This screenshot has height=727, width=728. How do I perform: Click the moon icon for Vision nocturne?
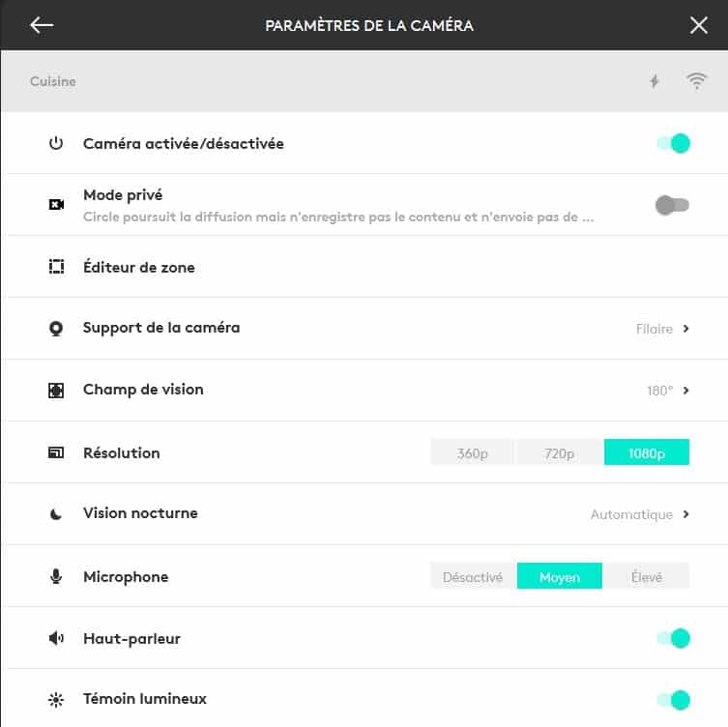click(56, 514)
